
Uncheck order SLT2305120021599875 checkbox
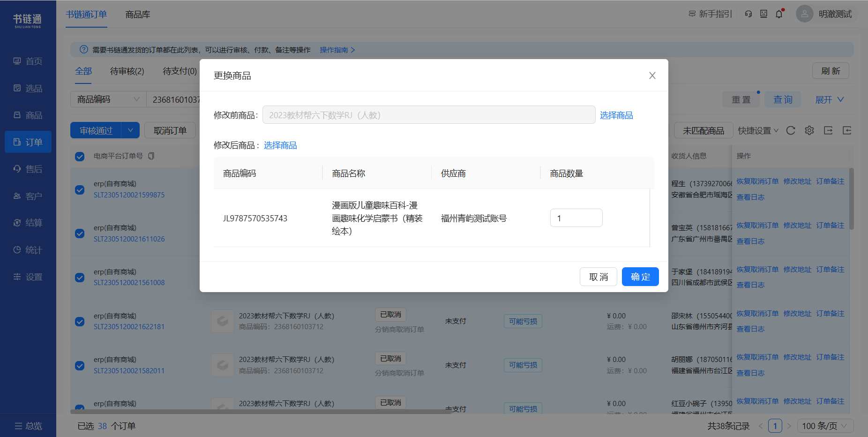80,190
